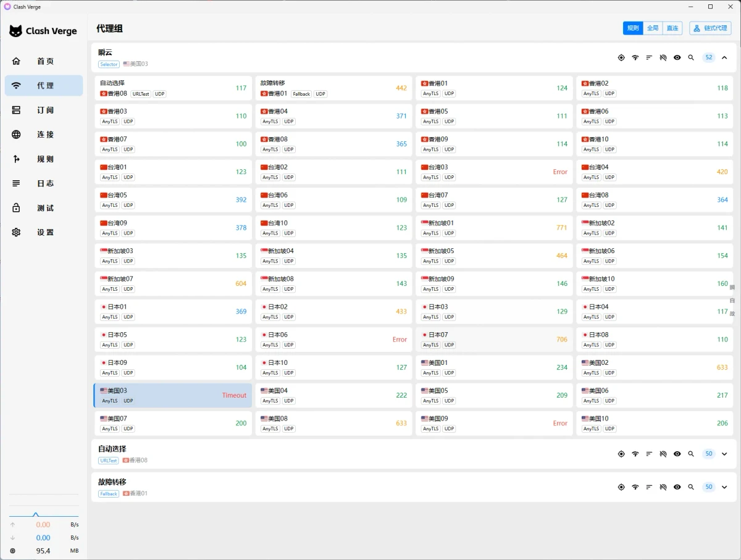The image size is (741, 560).
Task: Toggle crossed-out delay icon in 自动选择 group
Action: click(663, 454)
